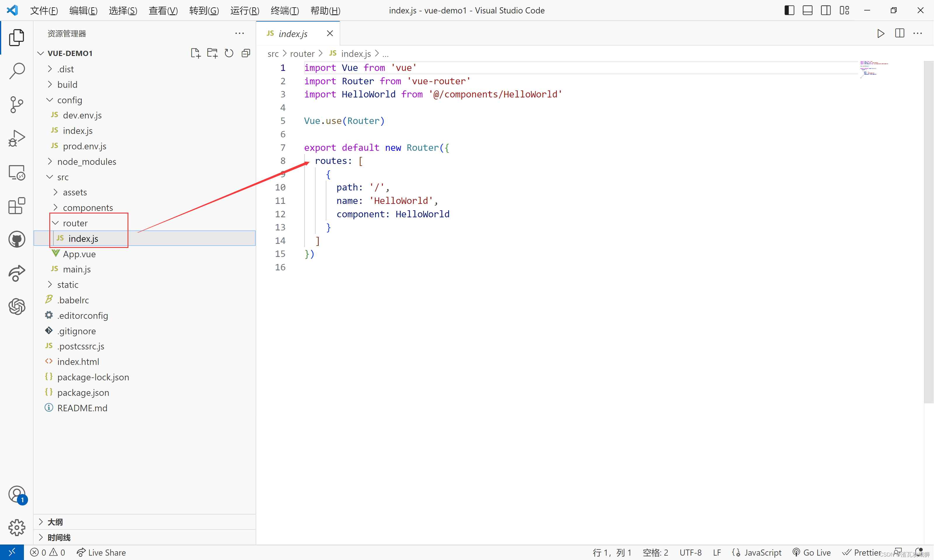The width and height of the screenshot is (934, 560).
Task: Expand the components folder
Action: (144, 208)
